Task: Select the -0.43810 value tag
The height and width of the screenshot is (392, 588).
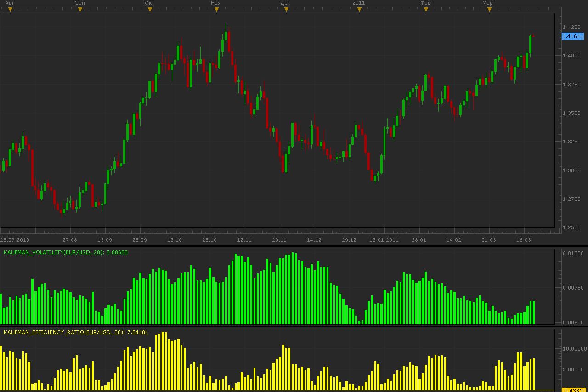Action: 573,390
